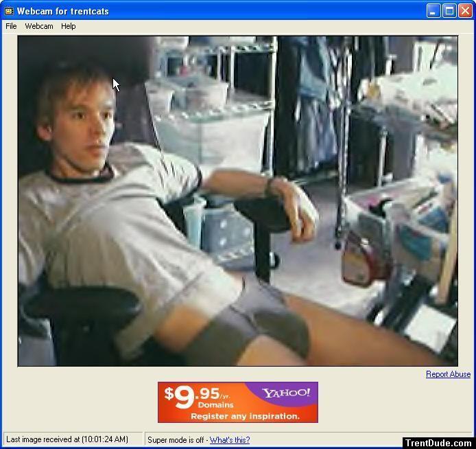This screenshot has width=476, height=449.
Task: Click the "Webcam for trentcats" title bar
Action: pyautogui.click(x=206, y=11)
